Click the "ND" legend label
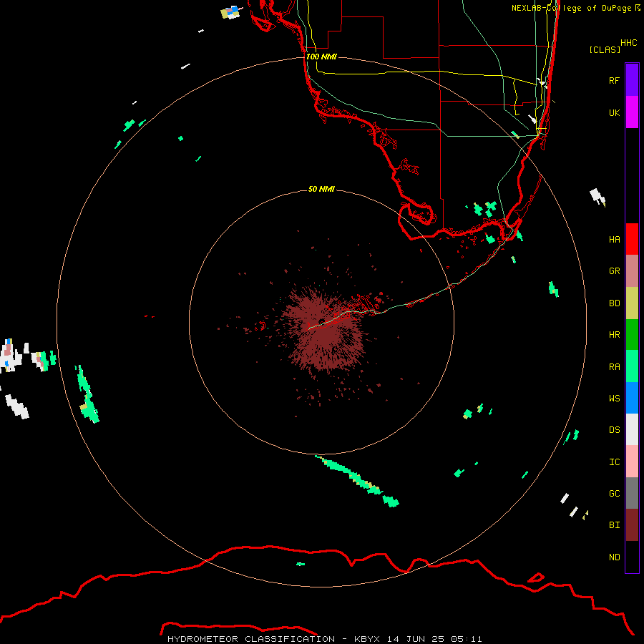This screenshot has width=644, height=644. pos(614,557)
